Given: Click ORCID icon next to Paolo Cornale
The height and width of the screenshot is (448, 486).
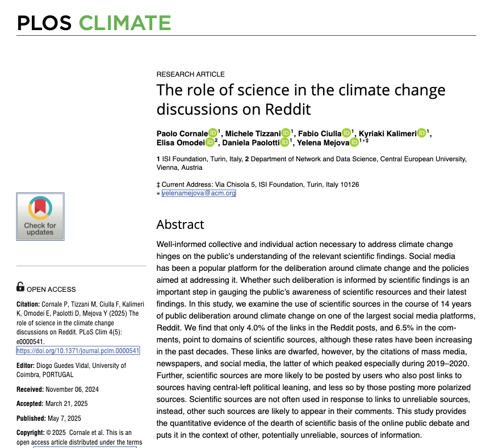Looking at the screenshot, I should [213, 133].
